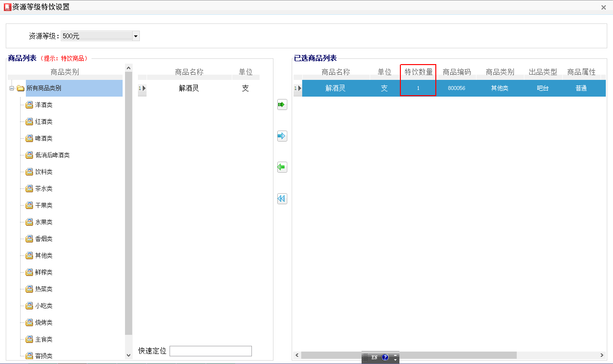Image resolution: width=613 pixels, height=364 pixels.
Task: Click the category tree vertical scrollbar thumb
Action: click(x=128, y=203)
